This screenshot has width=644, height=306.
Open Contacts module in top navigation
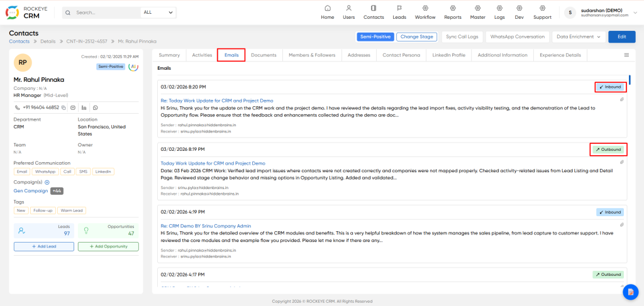pyautogui.click(x=374, y=13)
